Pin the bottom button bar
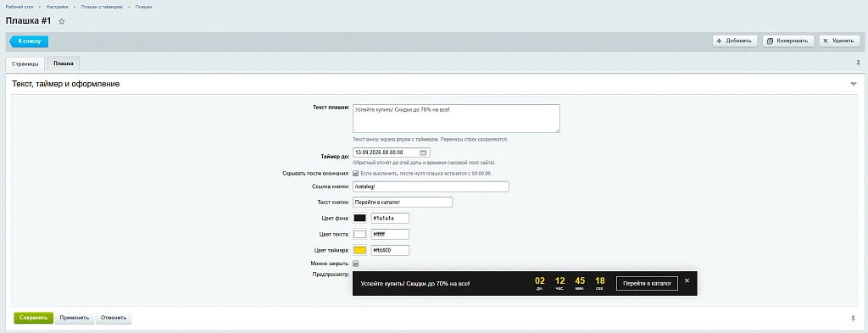This screenshot has height=333, width=868. pos(853,318)
